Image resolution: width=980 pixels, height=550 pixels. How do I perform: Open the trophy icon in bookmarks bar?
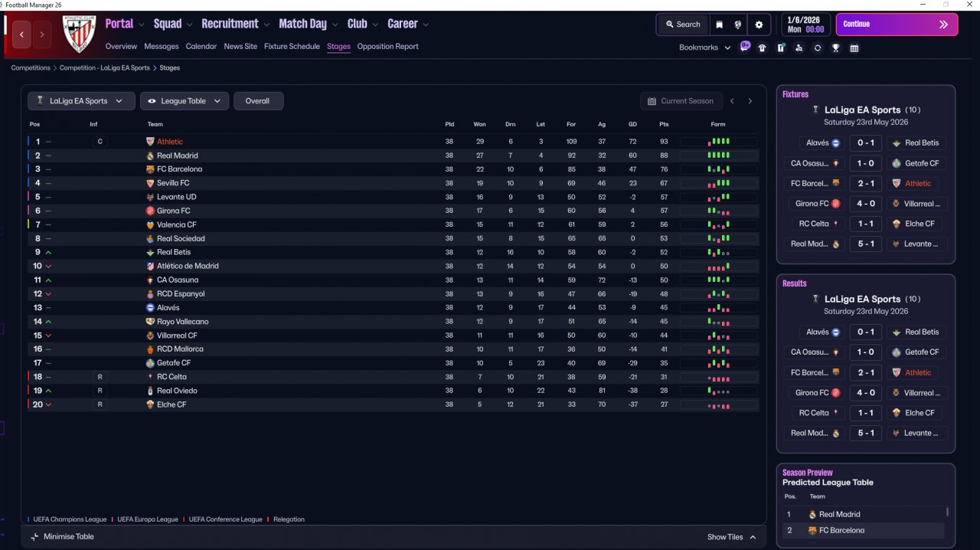tap(836, 47)
